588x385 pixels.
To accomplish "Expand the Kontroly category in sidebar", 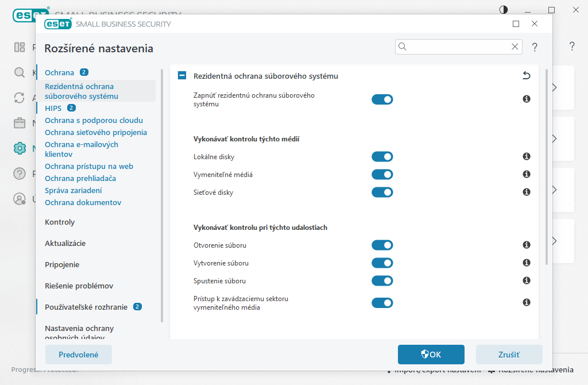I will pyautogui.click(x=60, y=222).
